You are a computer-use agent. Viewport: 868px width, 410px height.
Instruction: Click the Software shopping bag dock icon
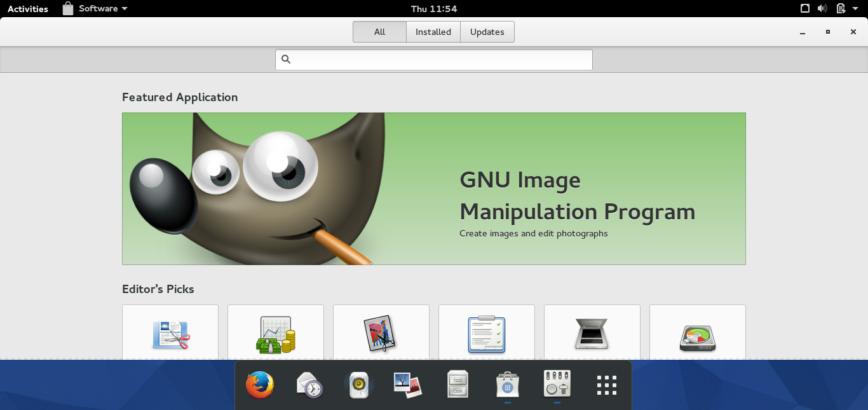point(508,385)
